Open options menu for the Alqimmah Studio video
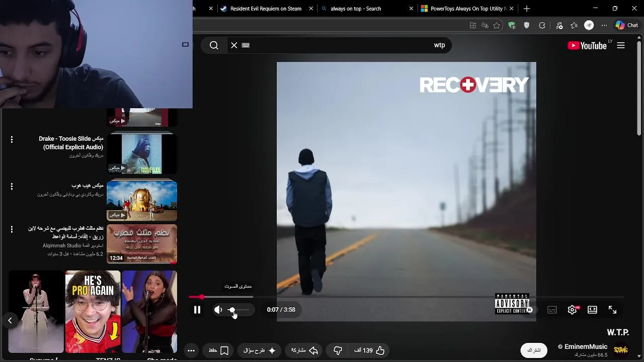 (12, 229)
